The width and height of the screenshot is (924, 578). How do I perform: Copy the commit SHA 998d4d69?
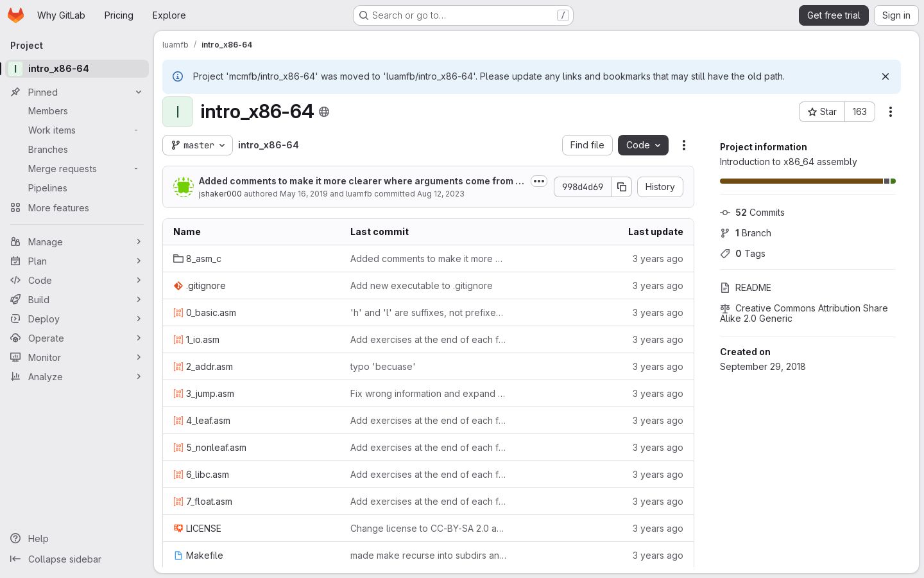[622, 187]
